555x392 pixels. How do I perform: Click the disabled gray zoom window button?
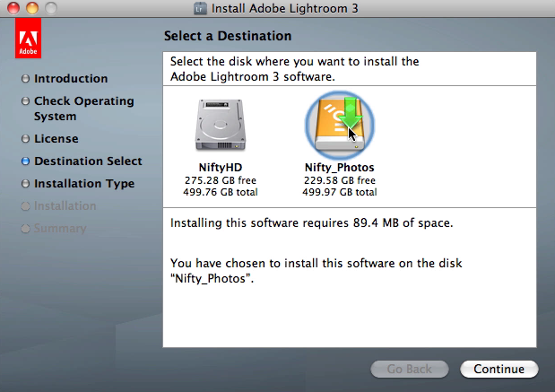51,8
